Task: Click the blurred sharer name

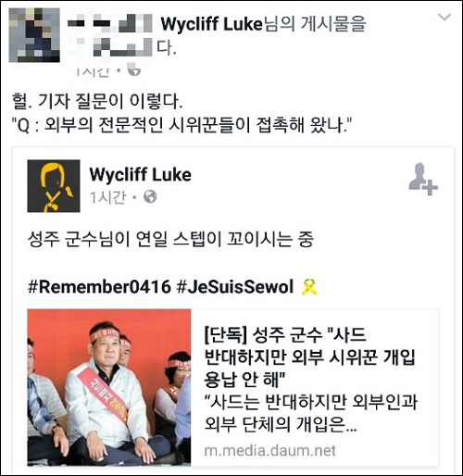Action: point(110,35)
